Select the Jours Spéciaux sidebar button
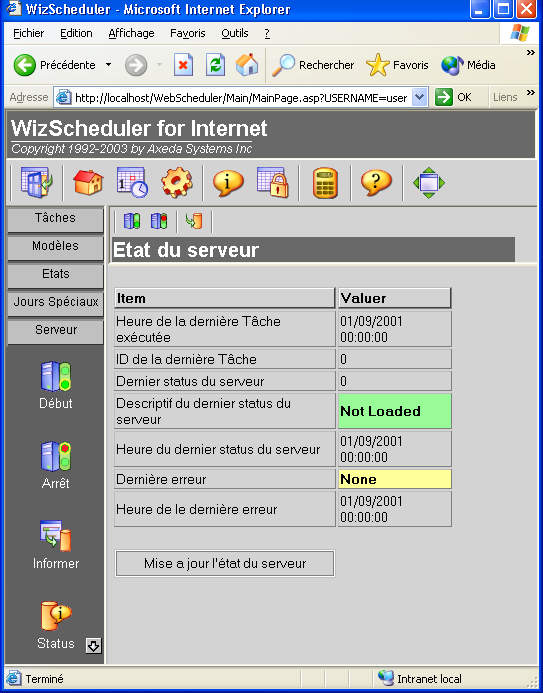This screenshot has width=543, height=693. pyautogui.click(x=56, y=302)
